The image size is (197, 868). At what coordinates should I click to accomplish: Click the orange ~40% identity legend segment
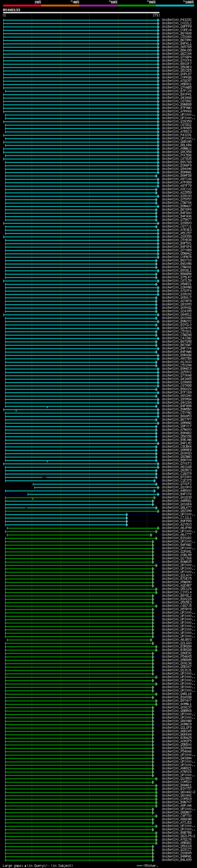point(60,6)
